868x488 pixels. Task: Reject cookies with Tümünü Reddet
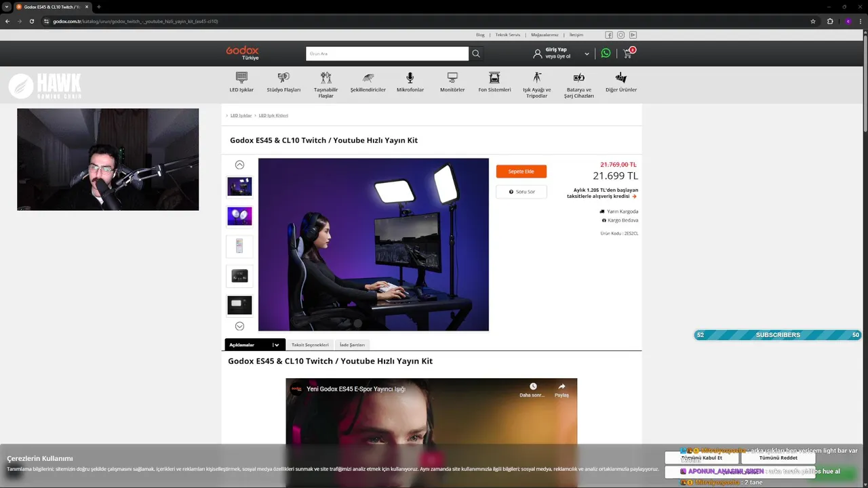click(x=778, y=457)
